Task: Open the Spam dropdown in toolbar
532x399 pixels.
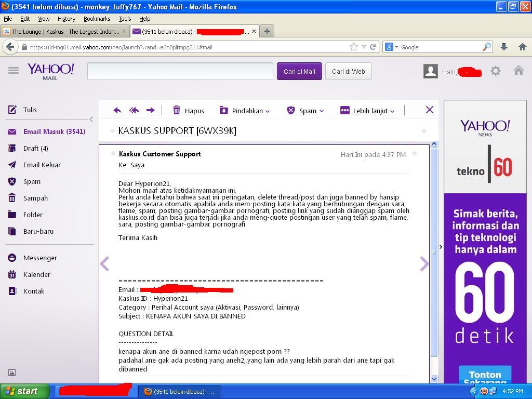Action: pyautogui.click(x=305, y=111)
